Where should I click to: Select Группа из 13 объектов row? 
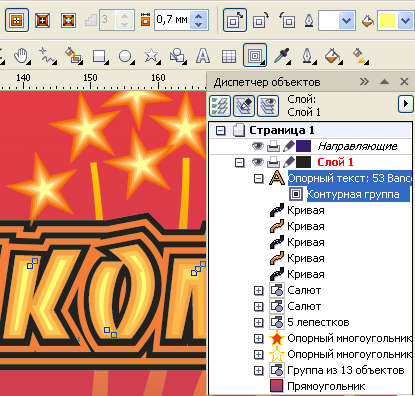(346, 370)
